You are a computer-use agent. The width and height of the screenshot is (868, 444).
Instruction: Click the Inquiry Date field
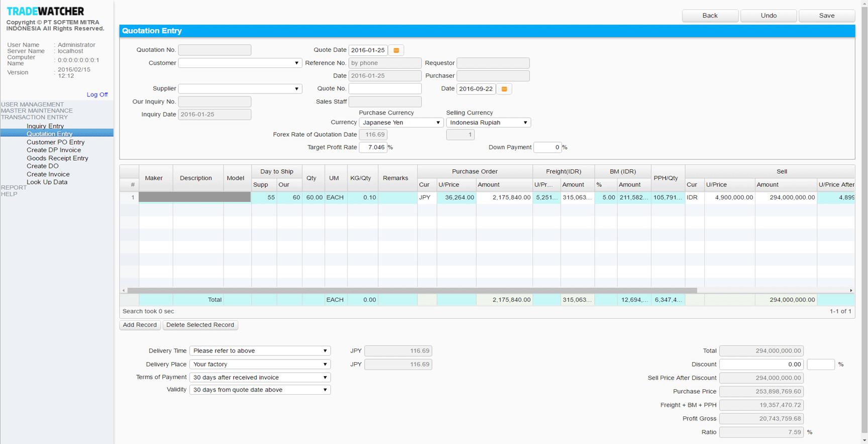click(x=214, y=115)
